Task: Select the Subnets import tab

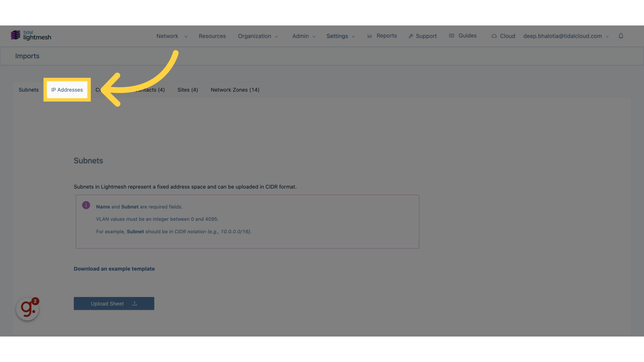Action: [28, 90]
